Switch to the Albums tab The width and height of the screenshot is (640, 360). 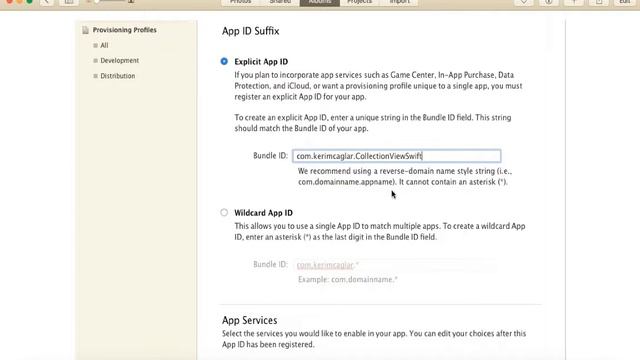coord(320,2)
